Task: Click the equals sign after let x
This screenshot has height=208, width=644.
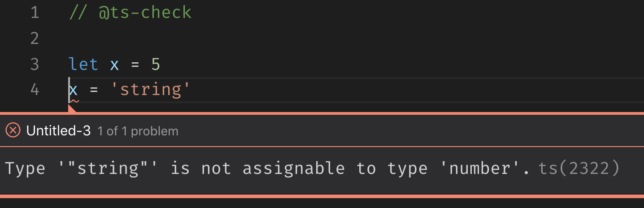Action: click(x=135, y=65)
